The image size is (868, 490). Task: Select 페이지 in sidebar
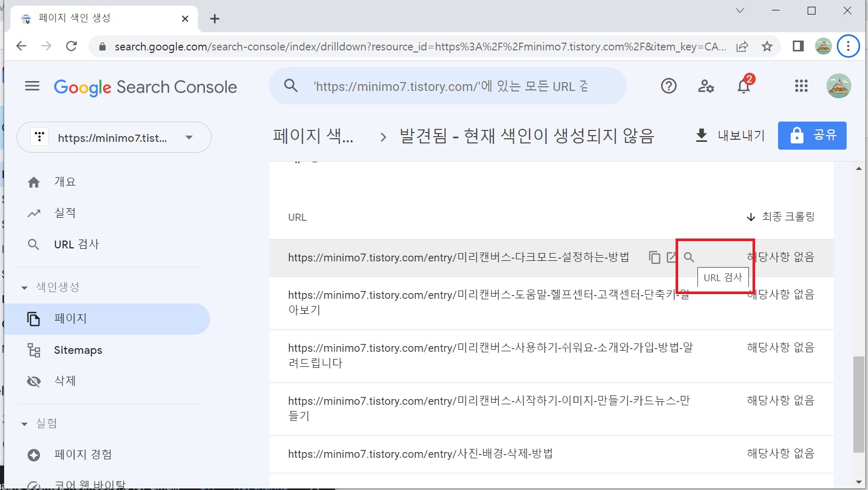click(107, 319)
